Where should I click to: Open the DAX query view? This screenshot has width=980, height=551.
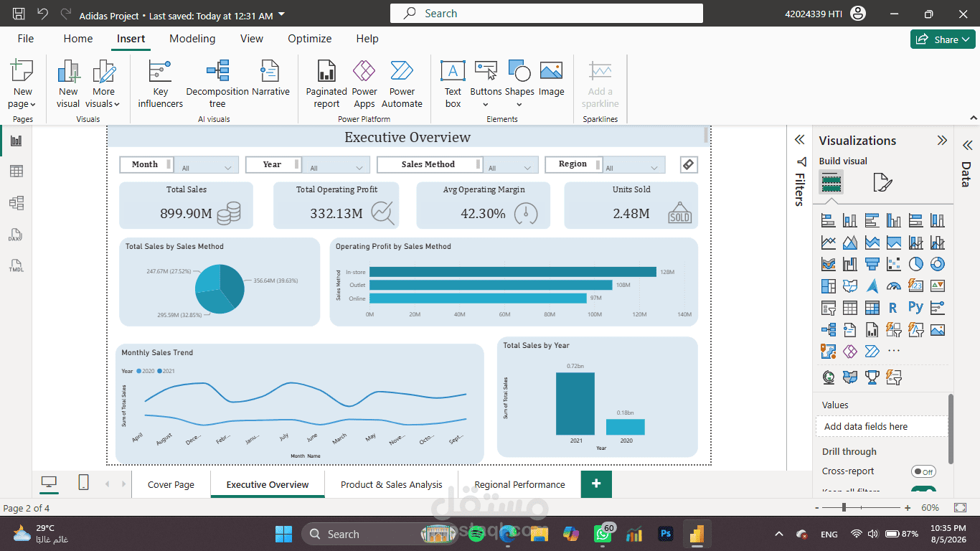coord(16,235)
